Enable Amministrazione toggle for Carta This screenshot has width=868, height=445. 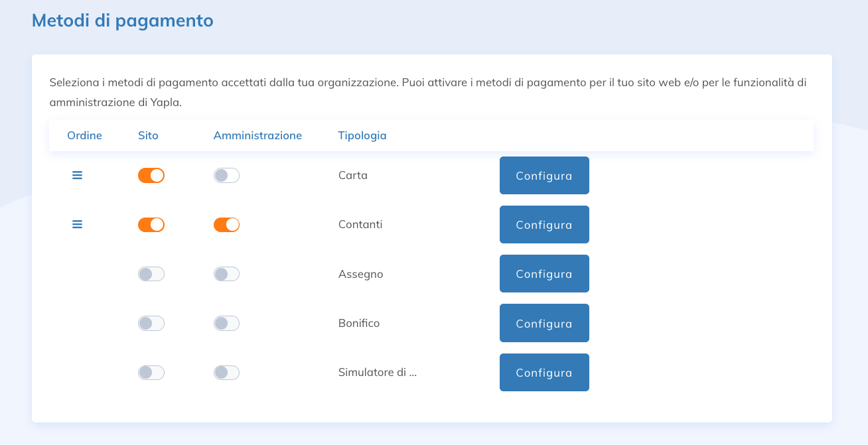tap(226, 176)
